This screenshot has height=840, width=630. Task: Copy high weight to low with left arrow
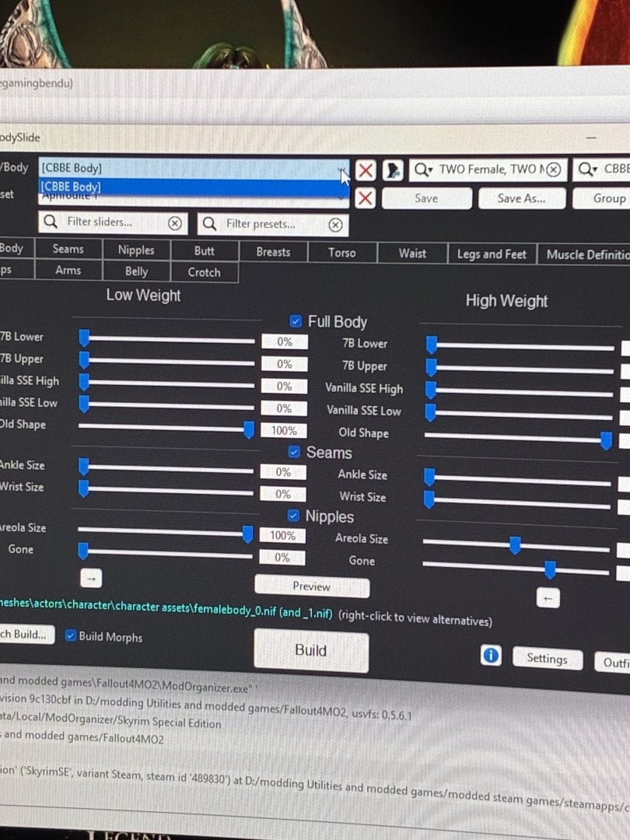pos(548,598)
